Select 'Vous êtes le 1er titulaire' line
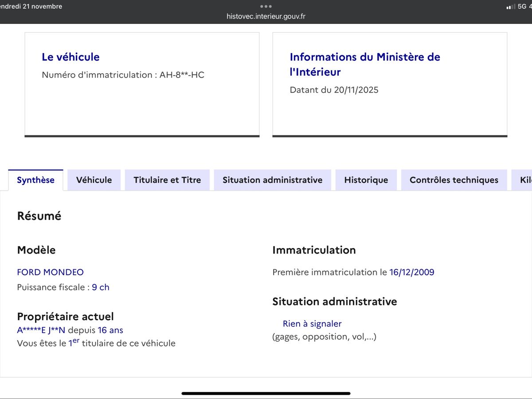The height and width of the screenshot is (399, 532). pos(96,343)
